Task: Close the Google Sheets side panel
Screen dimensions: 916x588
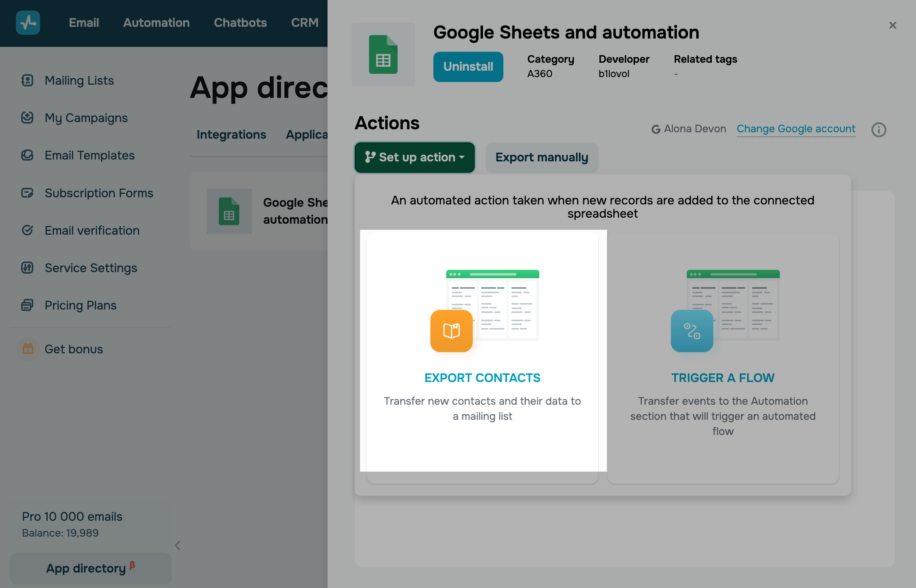Action: 892,25
